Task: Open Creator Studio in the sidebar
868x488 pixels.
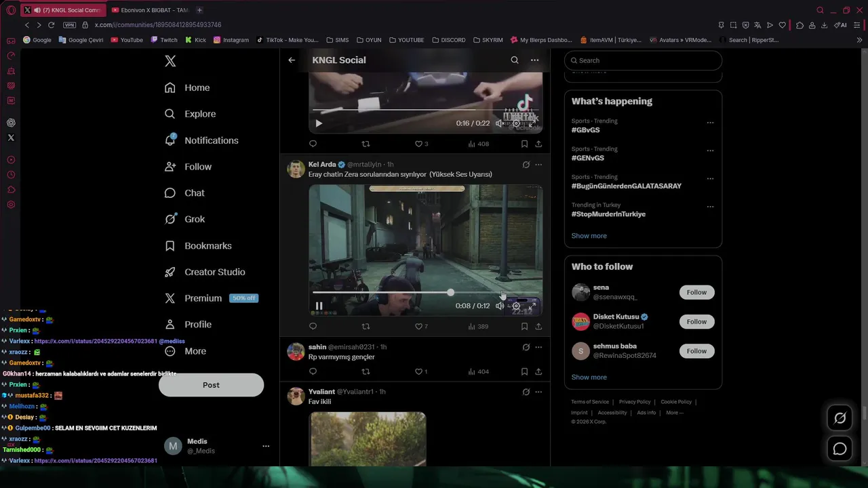Action: point(205,272)
